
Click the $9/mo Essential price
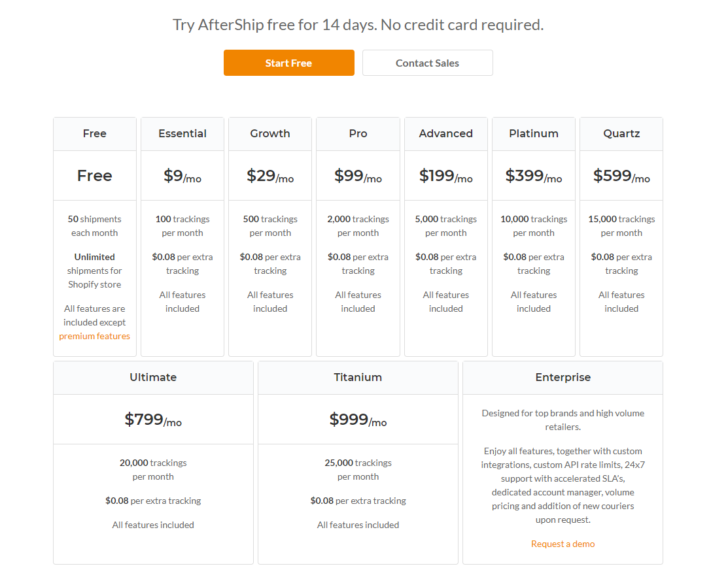[x=182, y=176]
